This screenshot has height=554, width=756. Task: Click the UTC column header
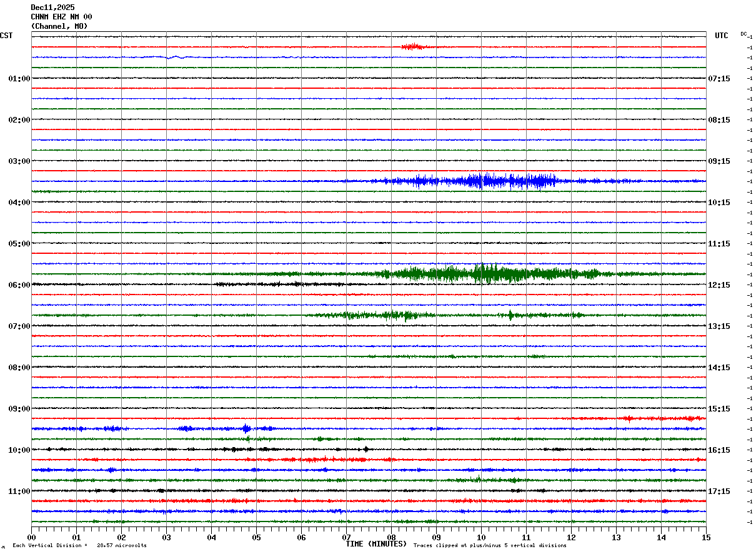click(x=722, y=36)
